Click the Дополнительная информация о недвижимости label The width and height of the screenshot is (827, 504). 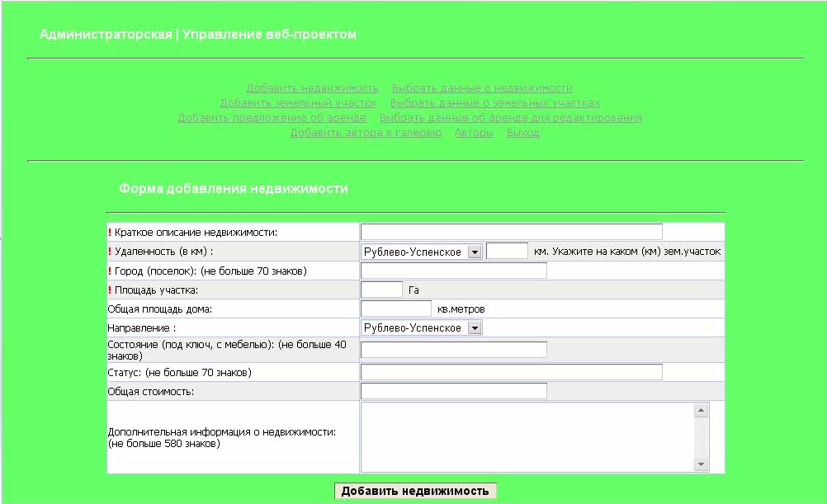pyautogui.click(x=221, y=437)
